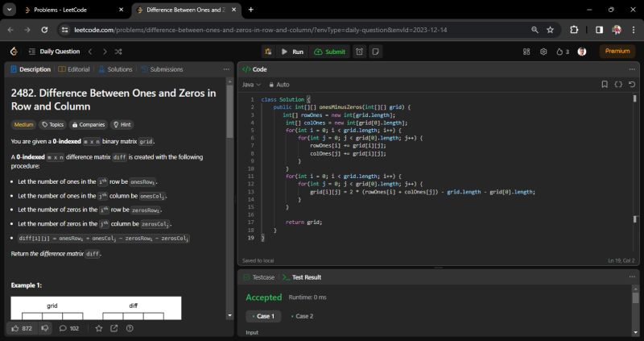Open the new tab plus button
The height and width of the screenshot is (341, 644).
(250, 10)
